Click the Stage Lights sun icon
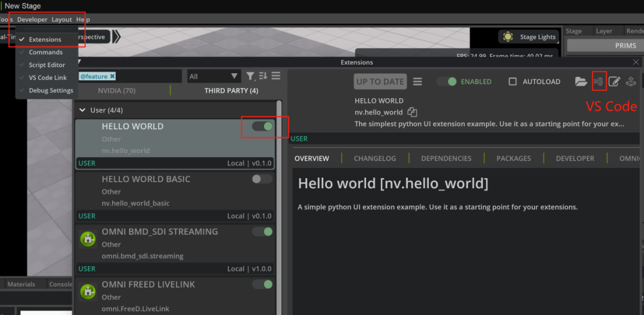The height and width of the screenshot is (315, 644). tap(508, 37)
